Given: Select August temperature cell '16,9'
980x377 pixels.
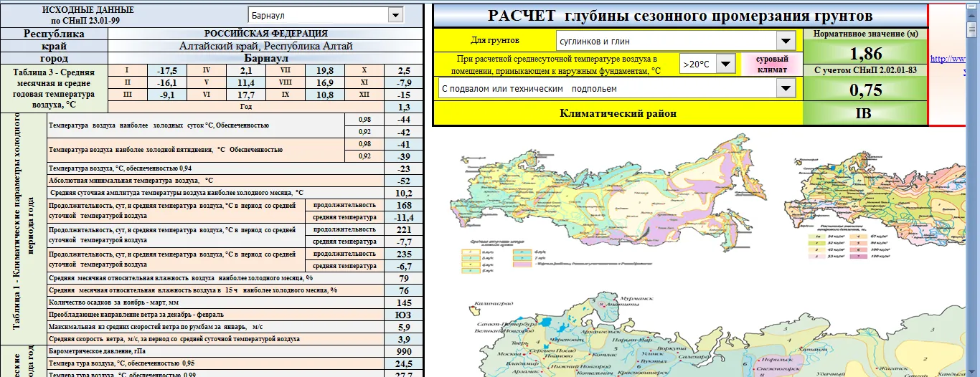Looking at the screenshot, I should 325,82.
